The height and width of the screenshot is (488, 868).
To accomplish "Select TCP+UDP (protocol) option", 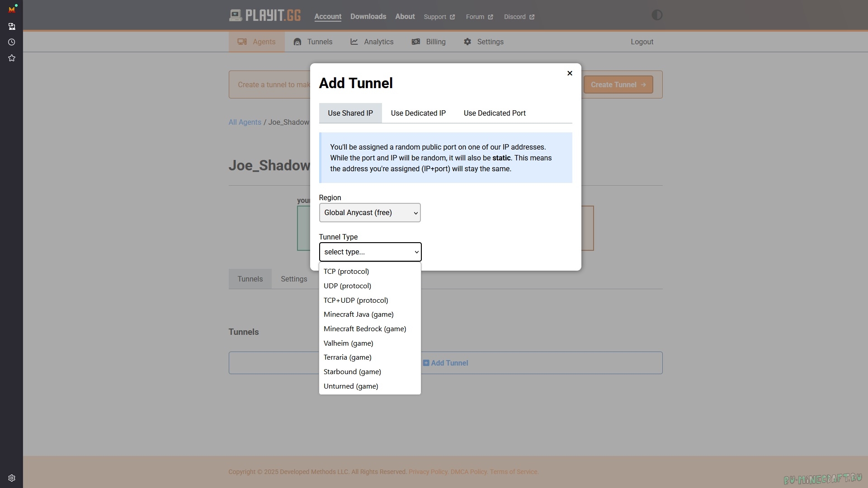I will 356,300.
